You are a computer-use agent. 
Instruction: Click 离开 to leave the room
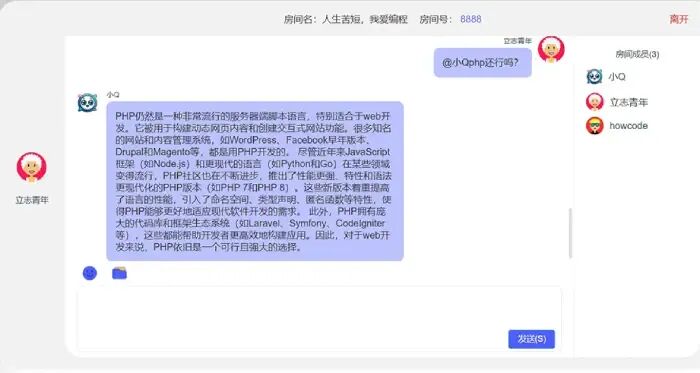pyautogui.click(x=679, y=19)
